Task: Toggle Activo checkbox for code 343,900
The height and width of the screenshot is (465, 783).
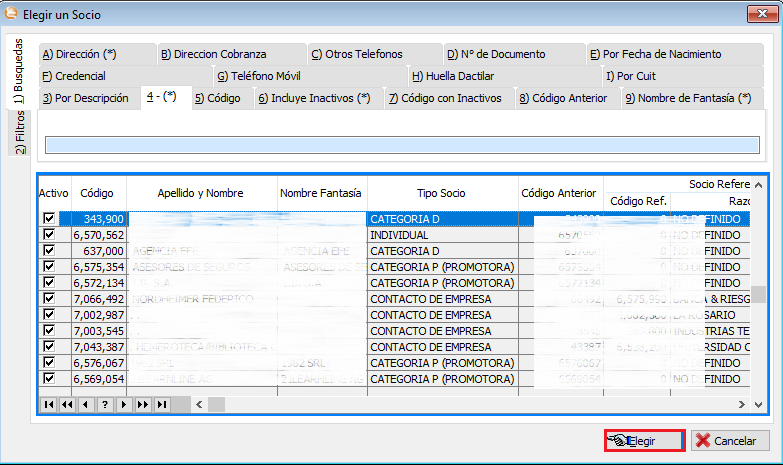Action: pos(49,218)
